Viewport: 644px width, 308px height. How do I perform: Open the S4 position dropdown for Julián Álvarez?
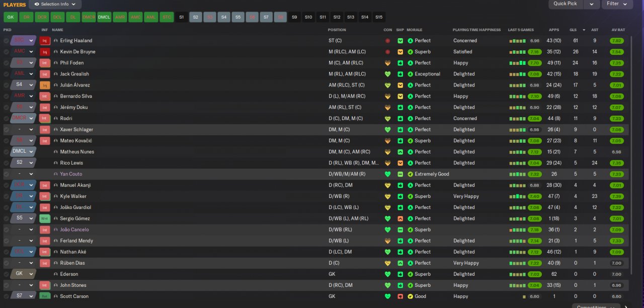pos(23,85)
